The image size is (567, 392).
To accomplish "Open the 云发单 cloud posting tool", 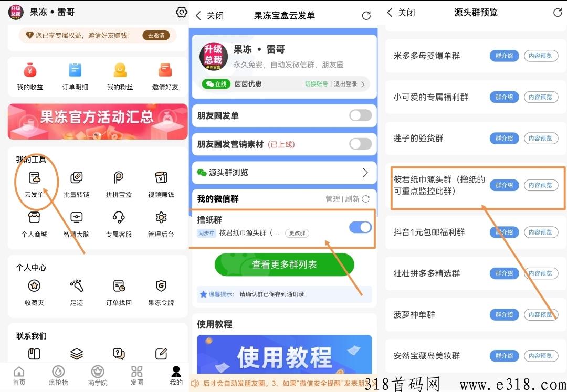I will [x=34, y=184].
